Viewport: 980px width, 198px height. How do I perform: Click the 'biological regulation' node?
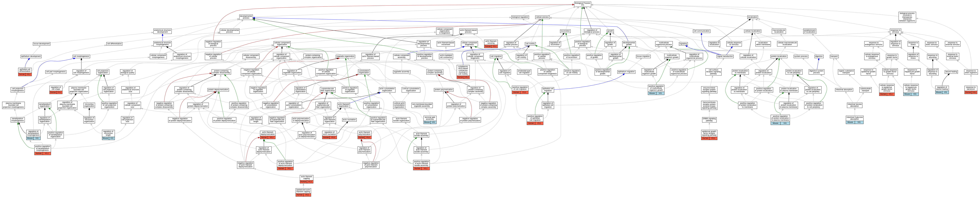point(520,17)
